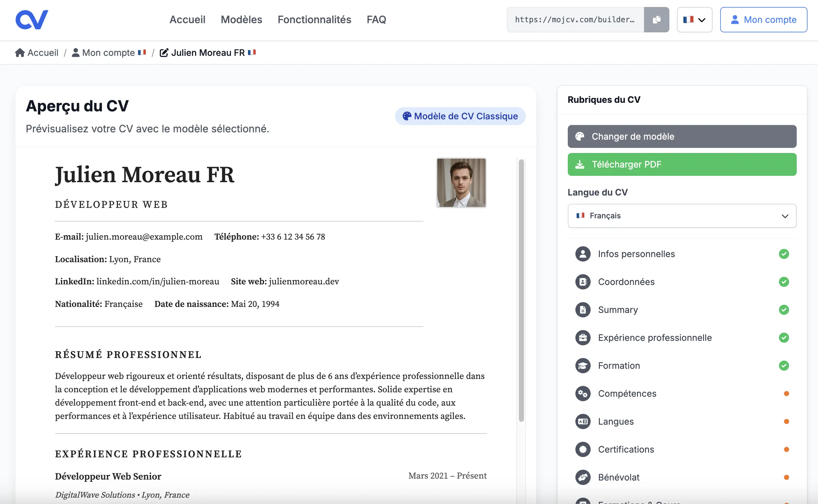Open the Modèles menu

[x=241, y=19]
